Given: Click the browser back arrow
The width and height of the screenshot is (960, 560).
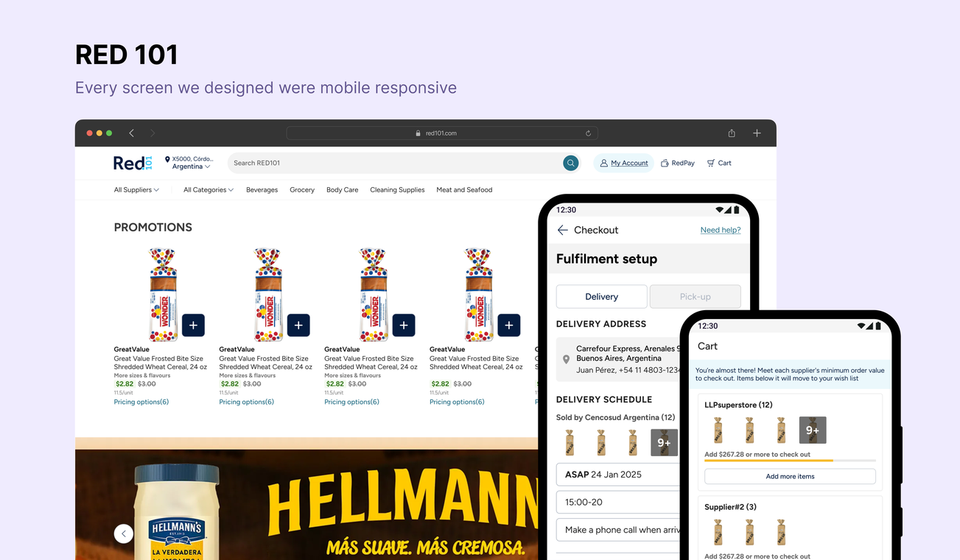Looking at the screenshot, I should [x=131, y=133].
